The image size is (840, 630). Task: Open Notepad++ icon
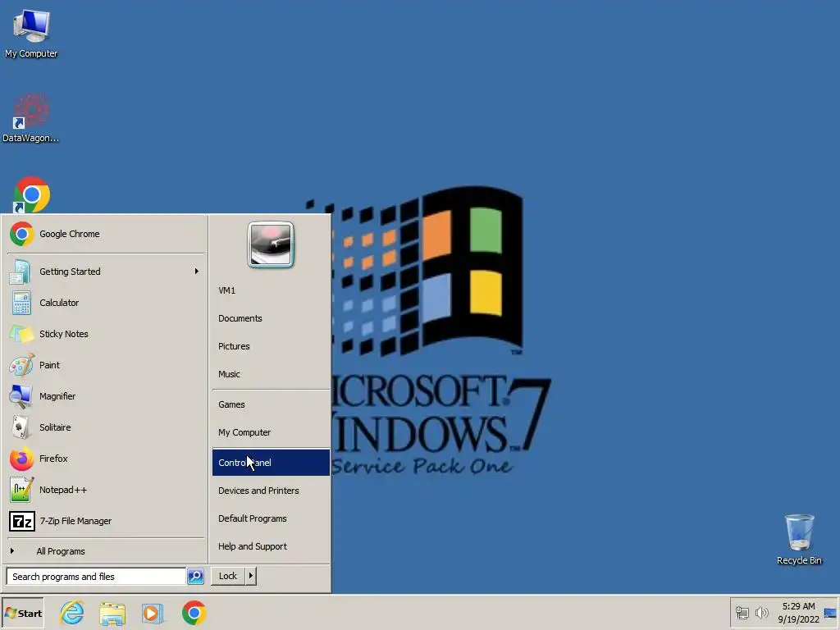click(21, 490)
